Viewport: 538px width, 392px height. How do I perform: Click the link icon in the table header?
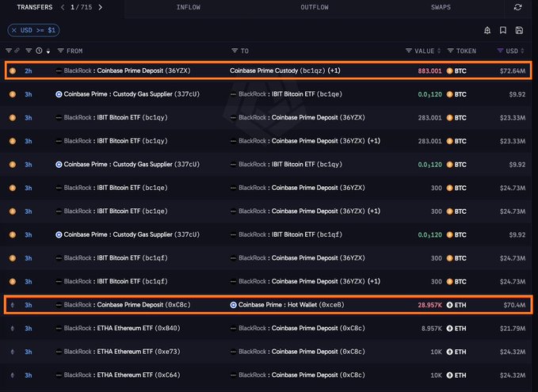click(17, 51)
